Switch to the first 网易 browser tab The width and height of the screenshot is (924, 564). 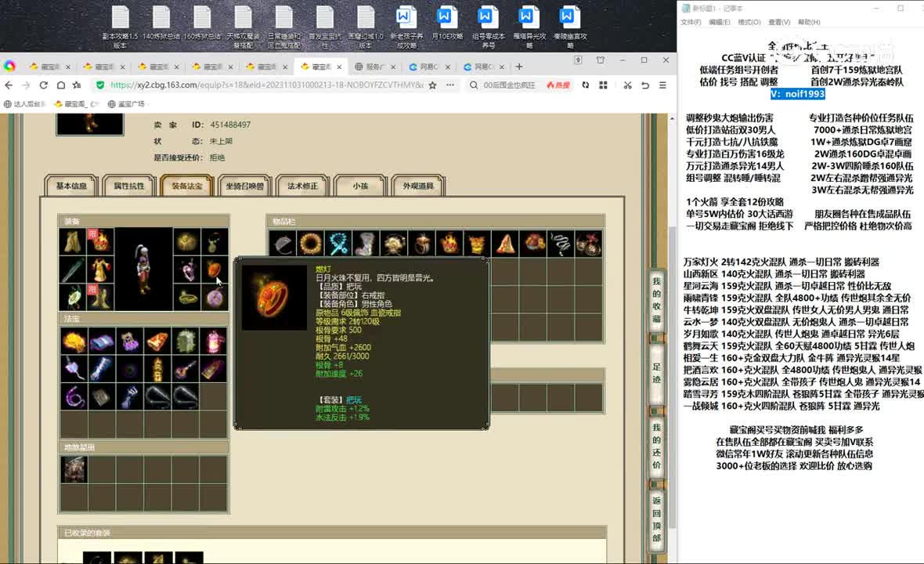[x=430, y=67]
